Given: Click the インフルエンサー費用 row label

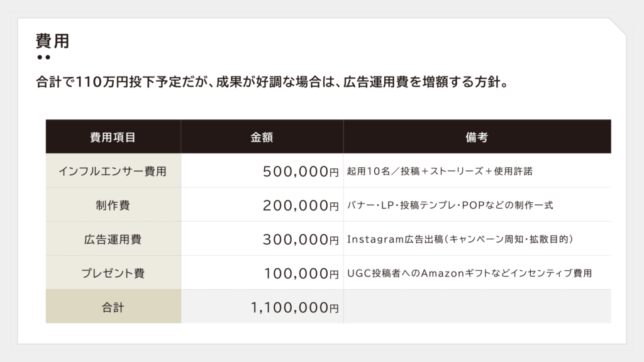Looking at the screenshot, I should click(x=113, y=171).
